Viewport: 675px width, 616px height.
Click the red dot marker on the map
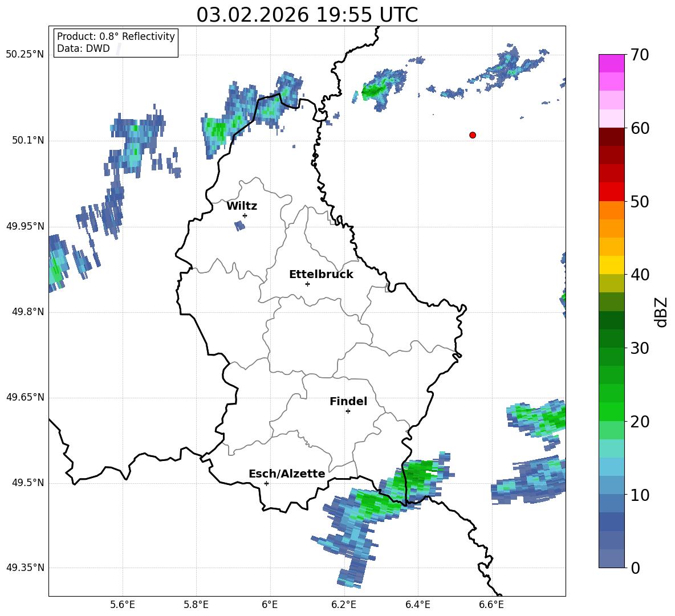[473, 135]
